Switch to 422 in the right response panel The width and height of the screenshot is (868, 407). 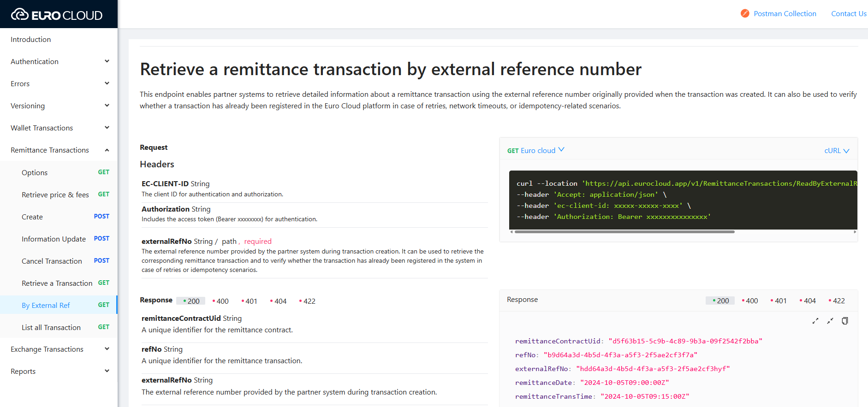(x=836, y=301)
